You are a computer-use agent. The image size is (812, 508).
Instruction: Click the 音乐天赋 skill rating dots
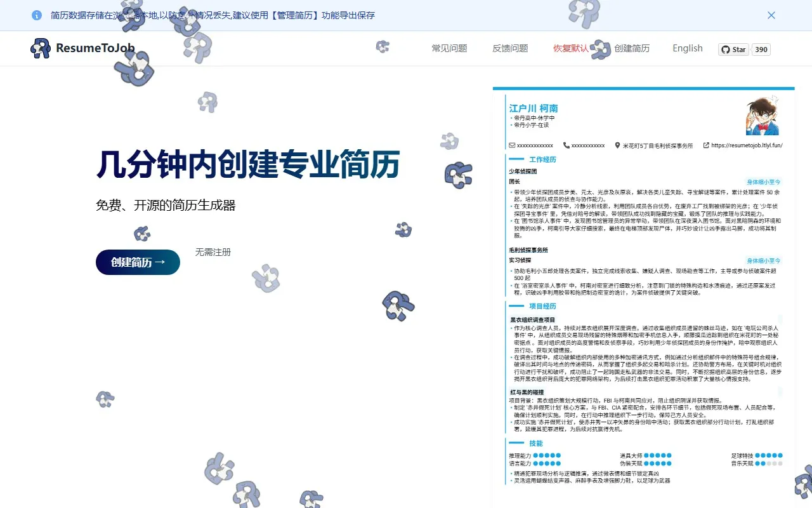[x=769, y=464]
